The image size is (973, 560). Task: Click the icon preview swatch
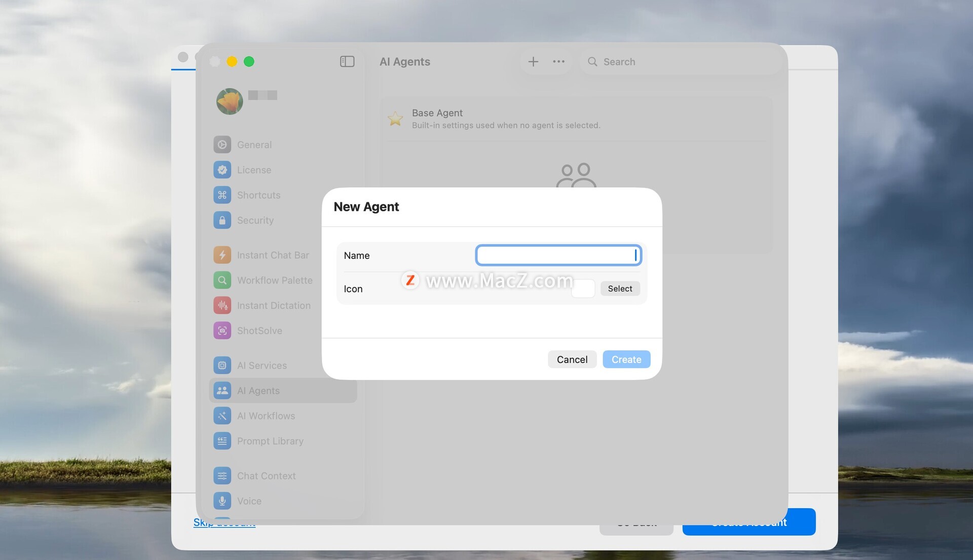point(583,289)
